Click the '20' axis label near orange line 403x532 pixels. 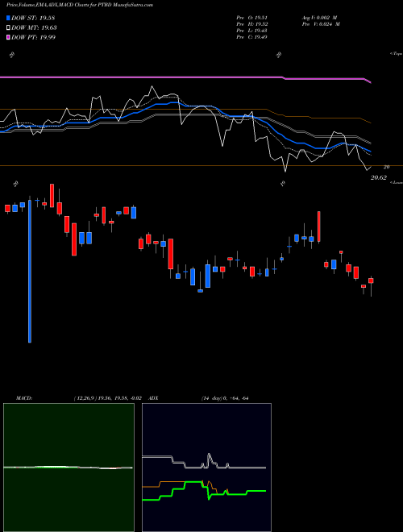(386, 167)
